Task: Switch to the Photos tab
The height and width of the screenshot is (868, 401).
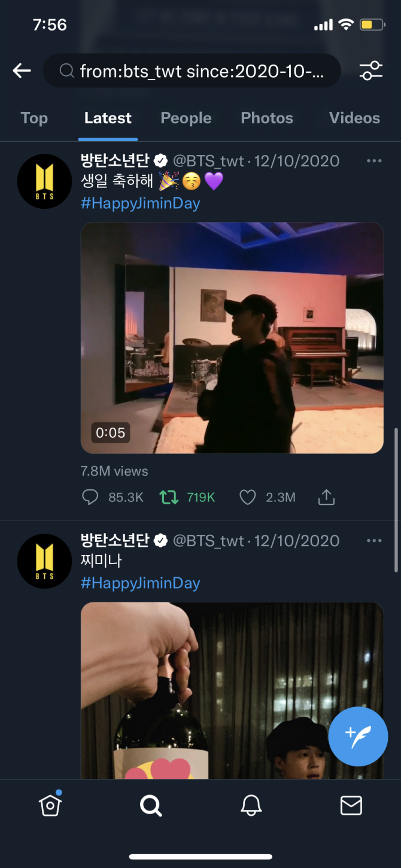Action: (x=267, y=118)
